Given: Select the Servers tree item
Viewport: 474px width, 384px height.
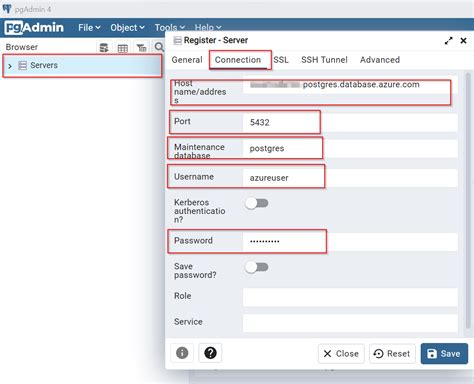Looking at the screenshot, I should 82,66.
